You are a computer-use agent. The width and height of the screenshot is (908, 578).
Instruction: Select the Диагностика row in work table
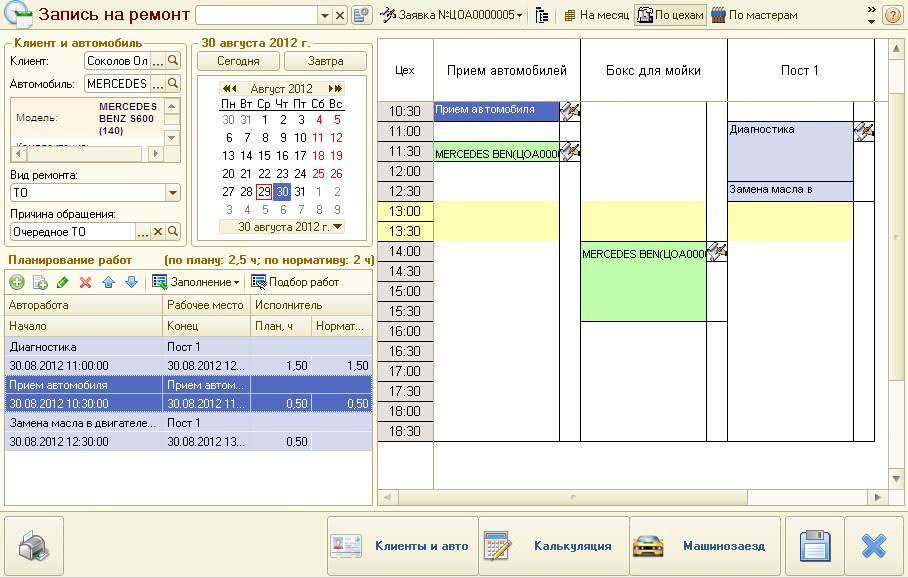188,356
